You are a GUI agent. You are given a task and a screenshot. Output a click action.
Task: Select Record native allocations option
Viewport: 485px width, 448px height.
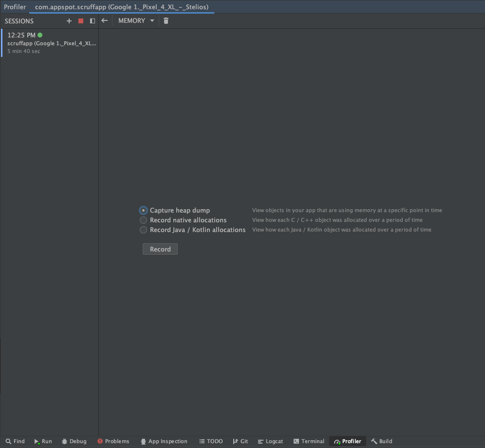pyautogui.click(x=183, y=220)
